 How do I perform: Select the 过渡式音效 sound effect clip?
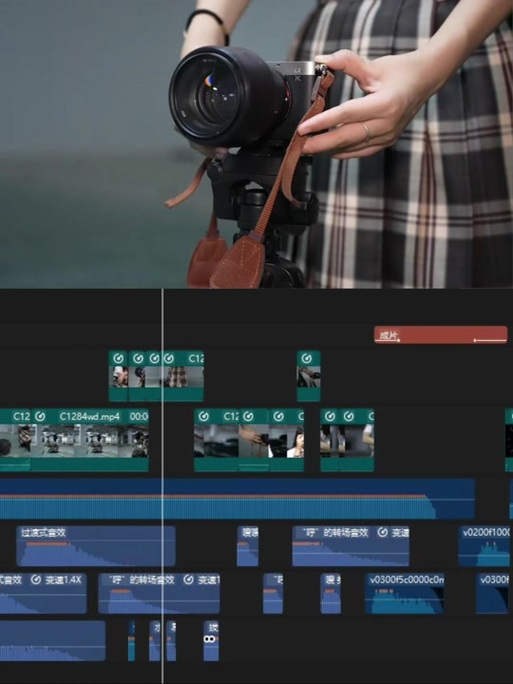click(96, 546)
